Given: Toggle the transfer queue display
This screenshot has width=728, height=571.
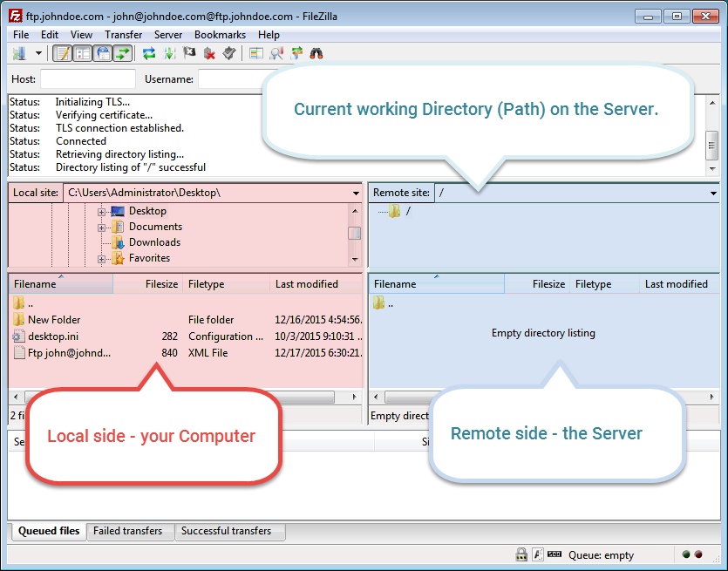Looking at the screenshot, I should point(123,54).
